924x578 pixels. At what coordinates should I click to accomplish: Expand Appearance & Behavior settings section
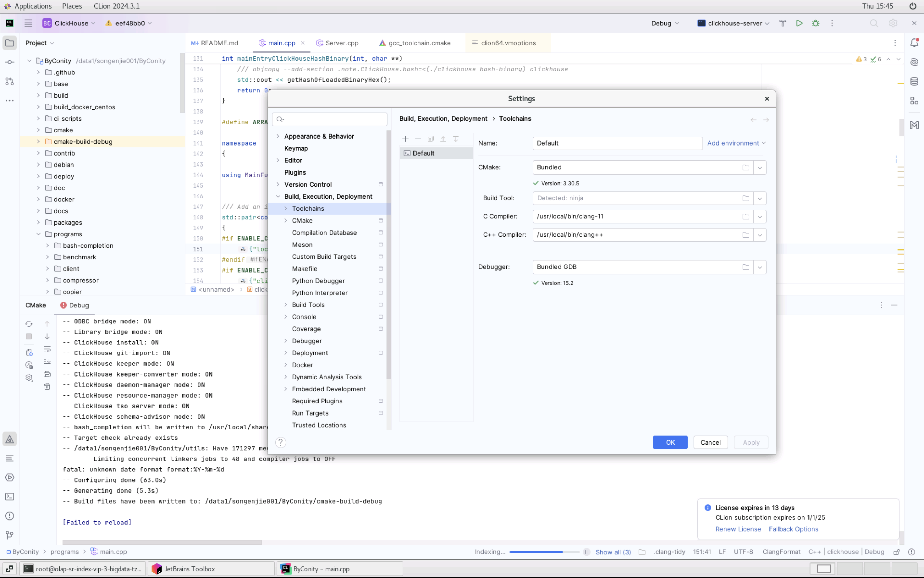tap(278, 137)
